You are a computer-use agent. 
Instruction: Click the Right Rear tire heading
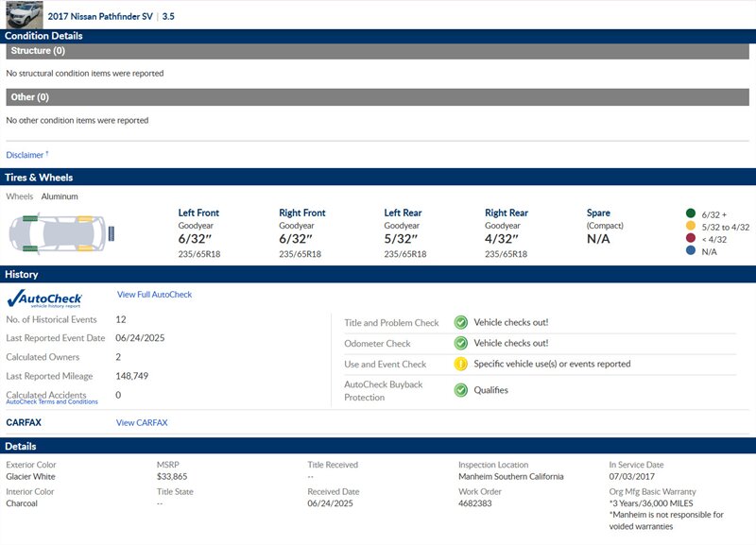(507, 213)
